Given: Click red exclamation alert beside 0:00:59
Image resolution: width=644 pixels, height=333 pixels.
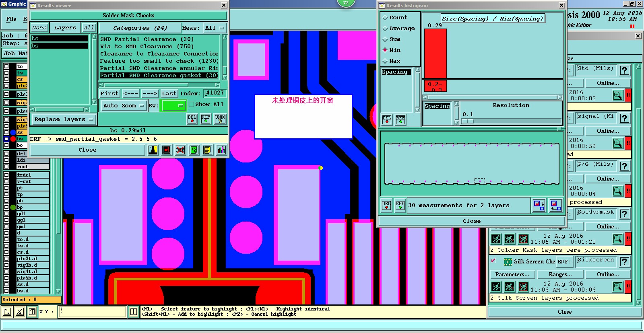Looking at the screenshot, I should pos(628,143).
